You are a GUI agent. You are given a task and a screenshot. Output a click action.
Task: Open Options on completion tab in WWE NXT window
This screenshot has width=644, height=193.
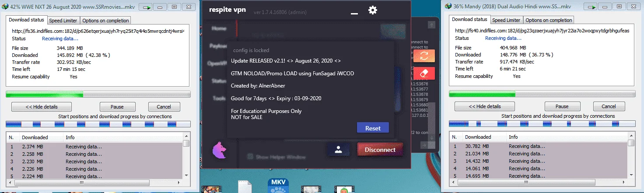click(x=105, y=21)
